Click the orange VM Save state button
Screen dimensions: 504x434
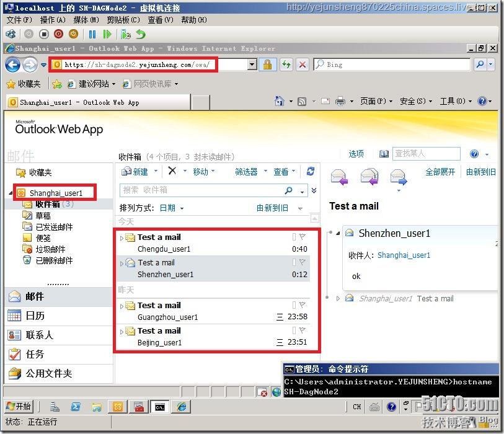73,33
